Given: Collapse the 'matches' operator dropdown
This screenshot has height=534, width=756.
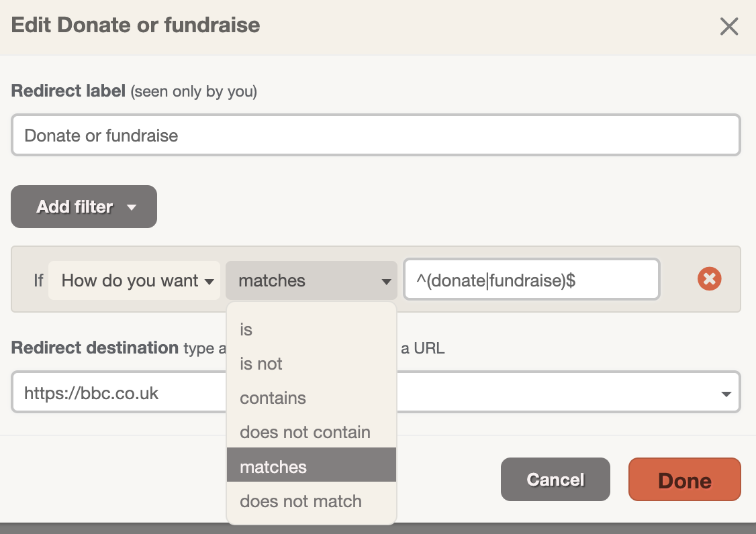Looking at the screenshot, I should [312, 280].
